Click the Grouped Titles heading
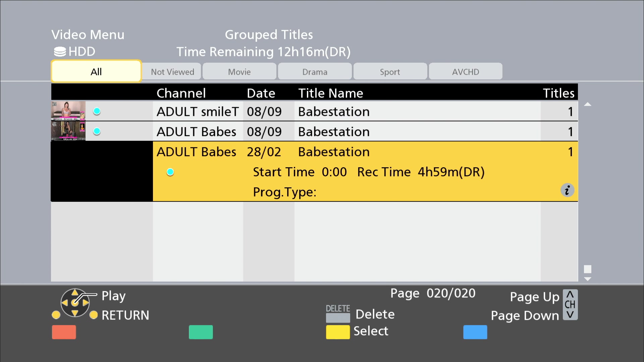The image size is (644, 362). pos(269,35)
